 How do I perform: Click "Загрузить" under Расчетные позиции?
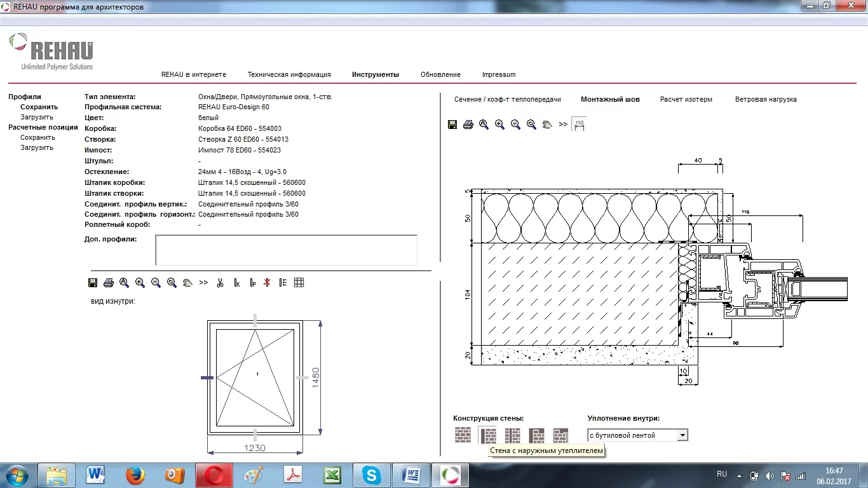37,147
